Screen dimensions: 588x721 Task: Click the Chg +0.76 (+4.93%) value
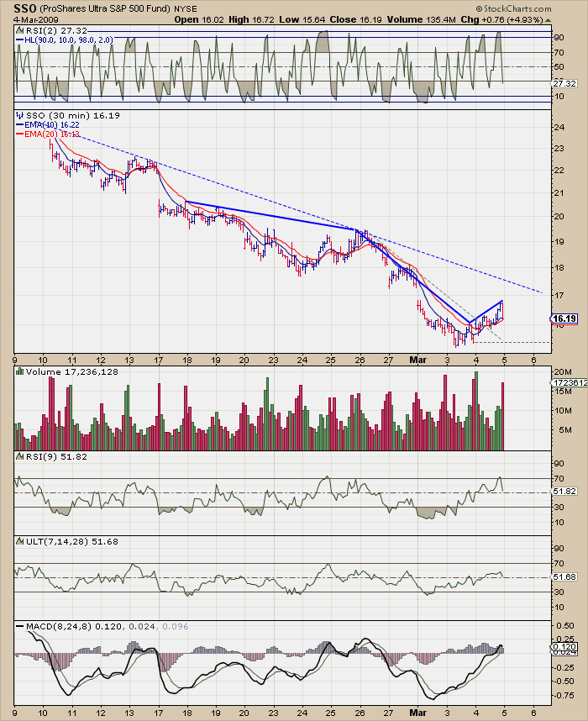pos(502,20)
